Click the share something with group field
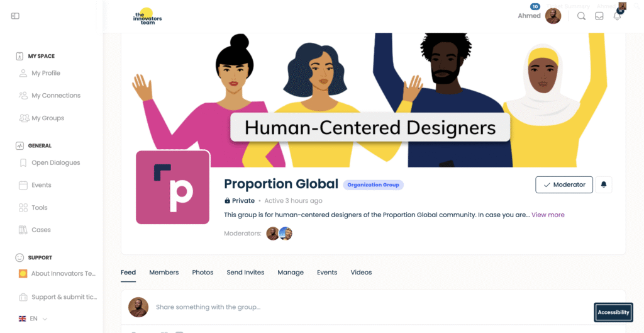644x333 pixels. pos(373,307)
